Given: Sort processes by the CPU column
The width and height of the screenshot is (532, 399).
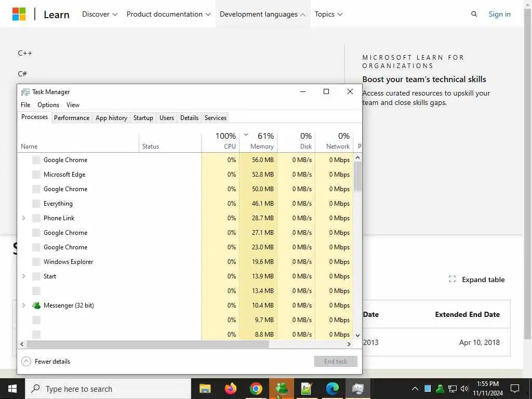Looking at the screenshot, I should (220, 141).
